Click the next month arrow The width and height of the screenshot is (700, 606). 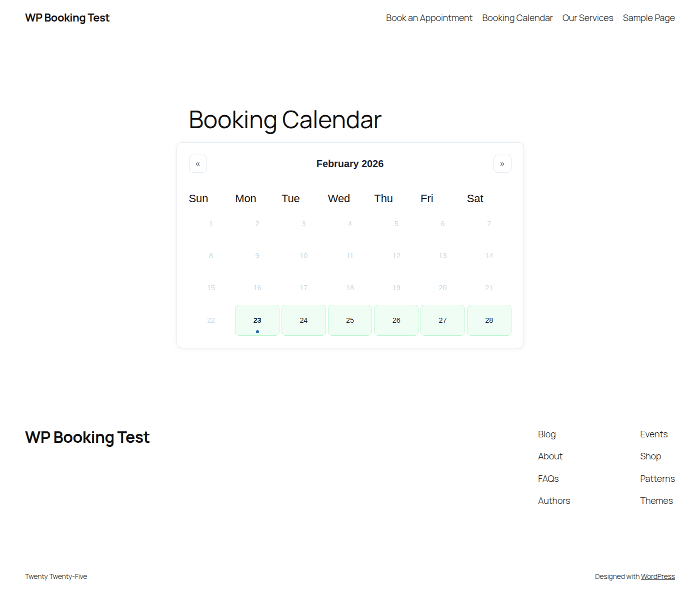click(502, 164)
